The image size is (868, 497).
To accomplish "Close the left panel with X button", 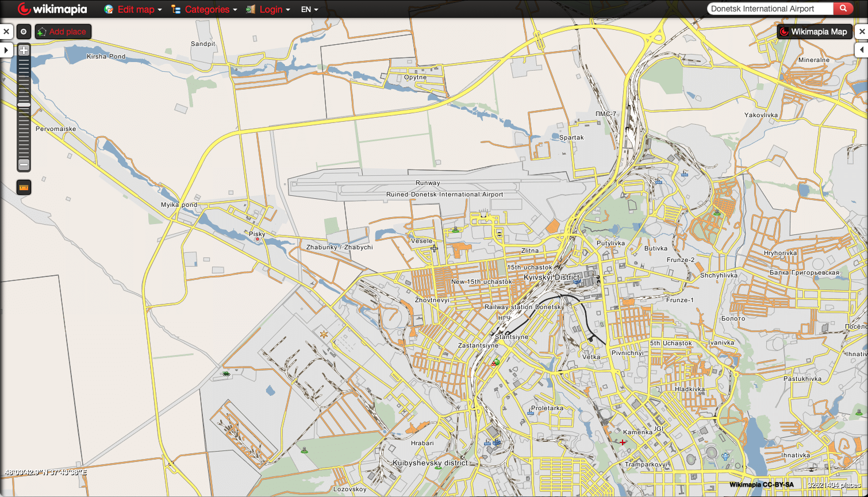I will pos(6,32).
